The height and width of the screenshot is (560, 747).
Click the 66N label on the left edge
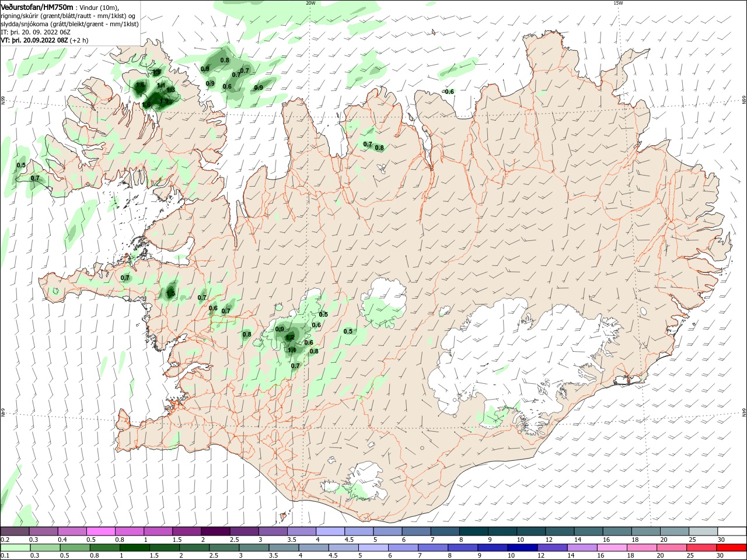click(x=3, y=100)
